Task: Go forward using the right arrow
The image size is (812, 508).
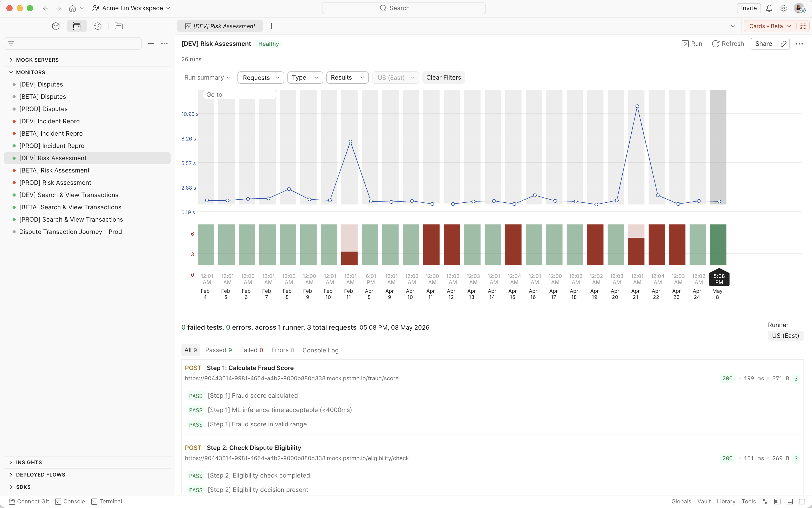Action: pyautogui.click(x=58, y=8)
